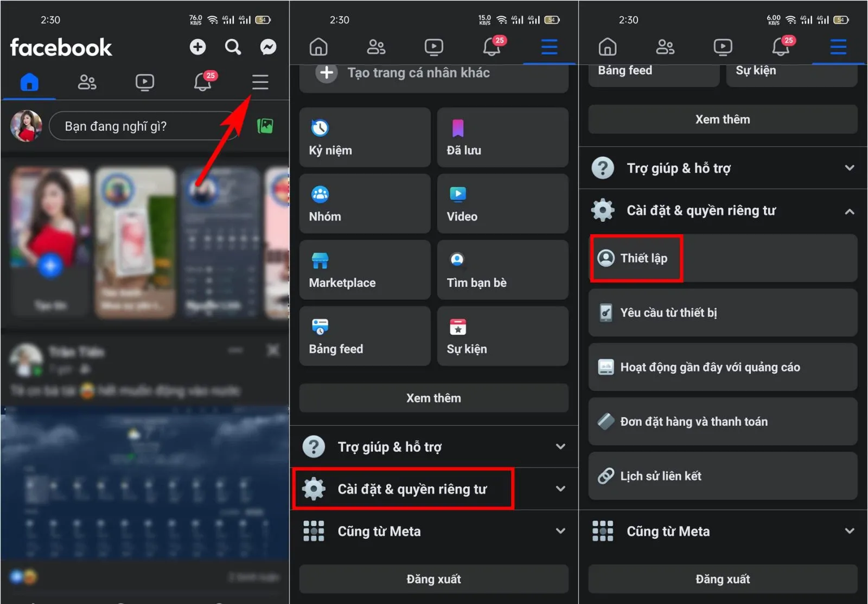868x604 pixels.
Task: Open notifications bell in middle screen
Action: tap(492, 47)
